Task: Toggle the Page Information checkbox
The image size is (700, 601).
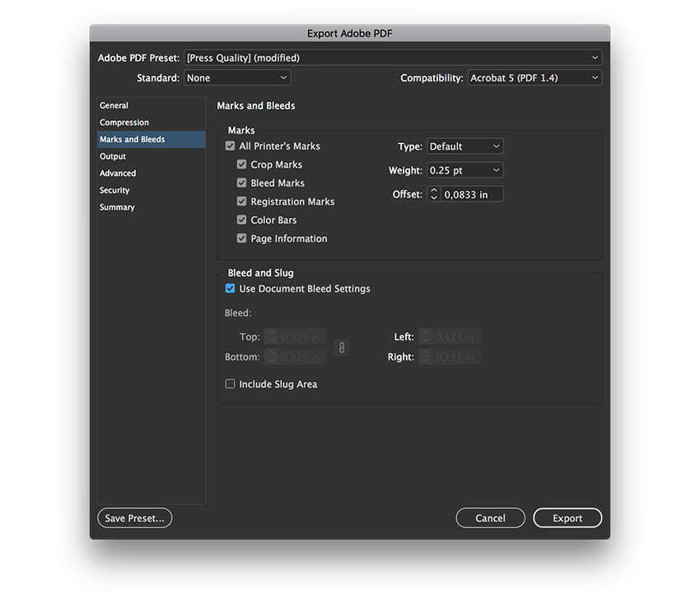Action: tap(242, 239)
